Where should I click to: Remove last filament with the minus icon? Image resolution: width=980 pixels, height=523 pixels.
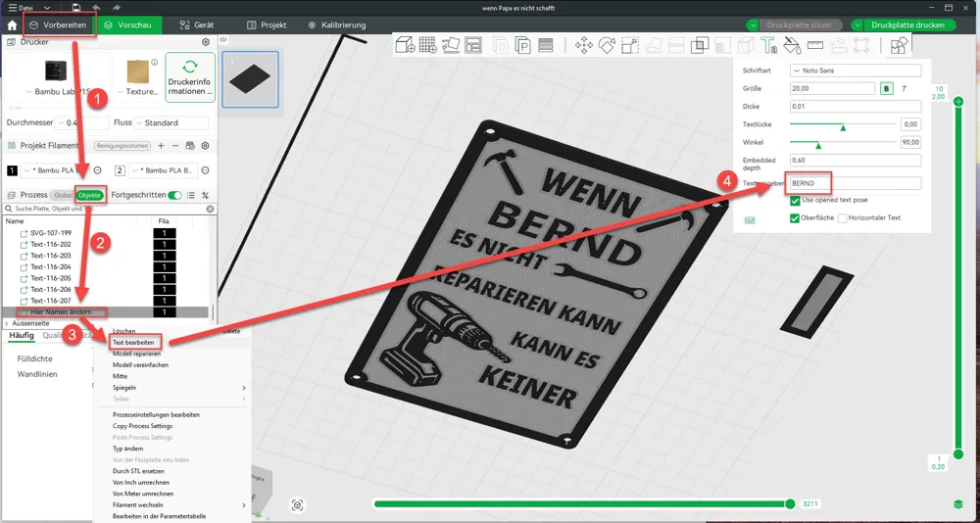175,146
